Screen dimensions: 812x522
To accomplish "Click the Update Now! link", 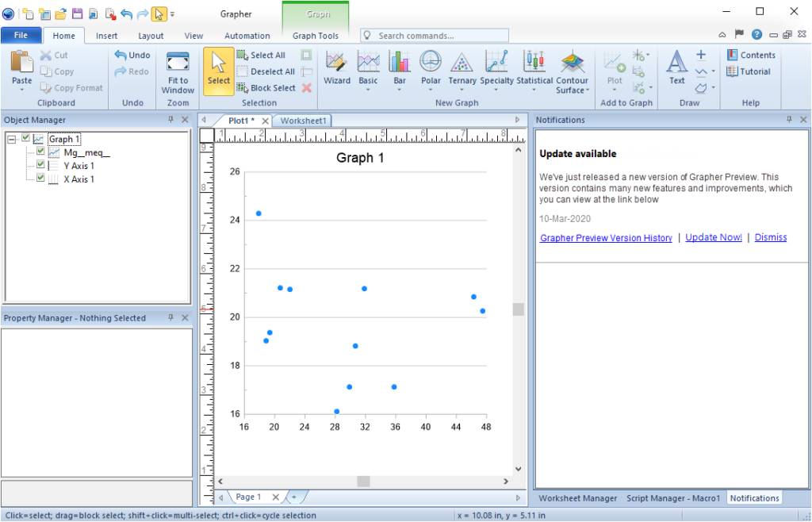I will coord(714,238).
